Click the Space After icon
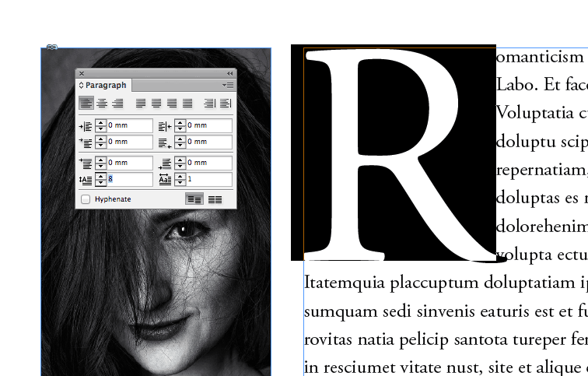The height and width of the screenshot is (376, 588). click(x=165, y=163)
